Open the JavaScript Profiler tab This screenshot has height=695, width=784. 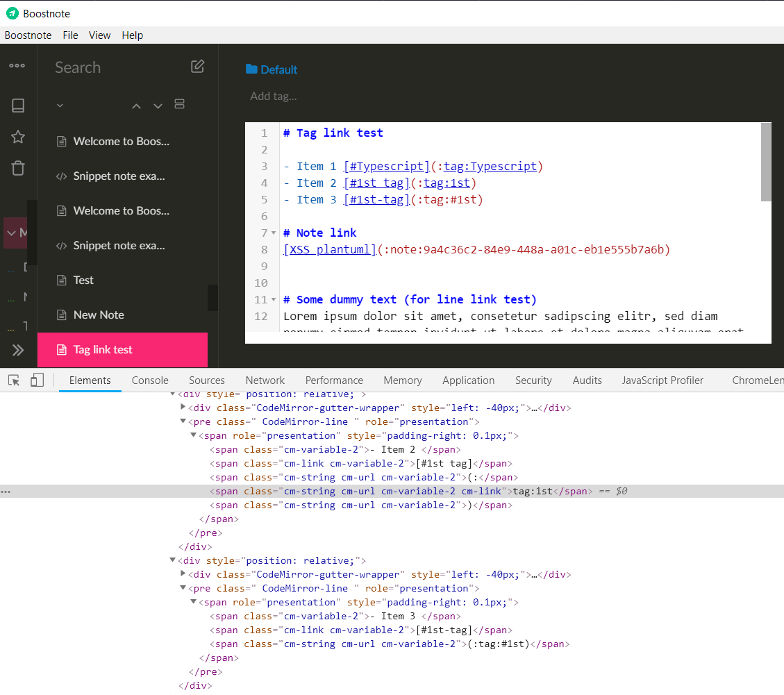(x=662, y=380)
